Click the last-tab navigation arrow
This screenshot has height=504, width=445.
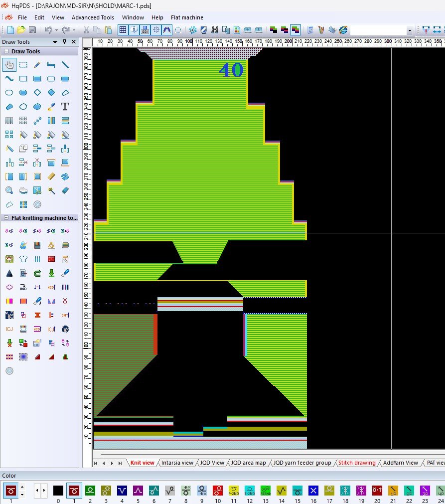tap(120, 463)
